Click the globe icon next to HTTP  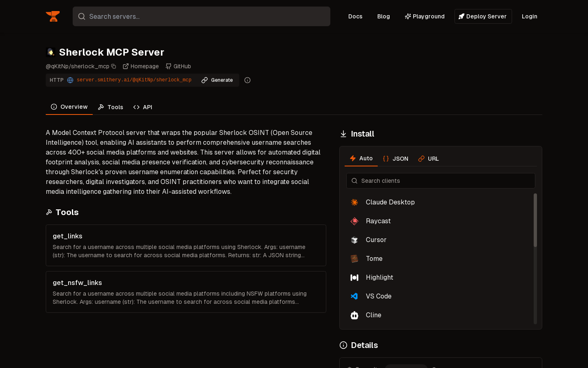pyautogui.click(x=70, y=80)
